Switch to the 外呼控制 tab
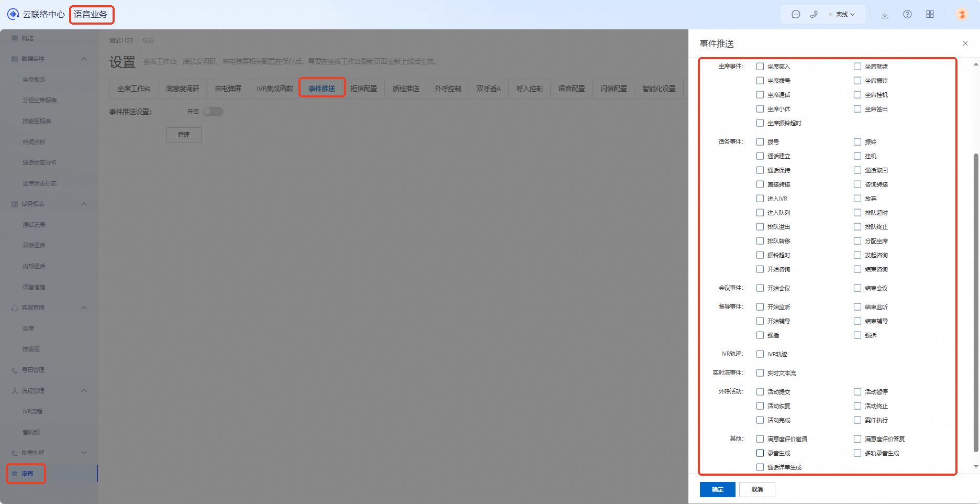The image size is (980, 504). (x=448, y=89)
